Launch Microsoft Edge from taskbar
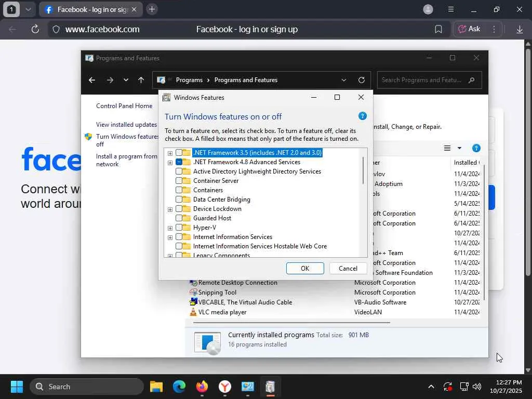The width and height of the screenshot is (532, 399). coord(179,387)
